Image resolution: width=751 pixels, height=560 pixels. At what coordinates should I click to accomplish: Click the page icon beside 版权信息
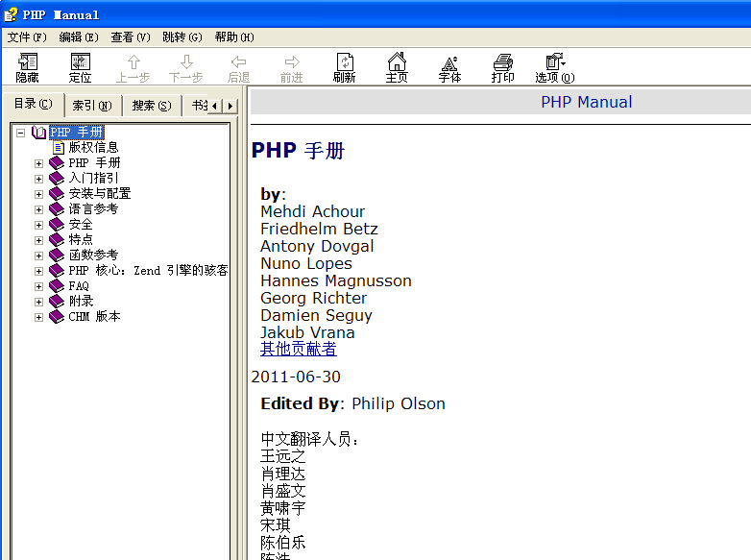tap(59, 148)
